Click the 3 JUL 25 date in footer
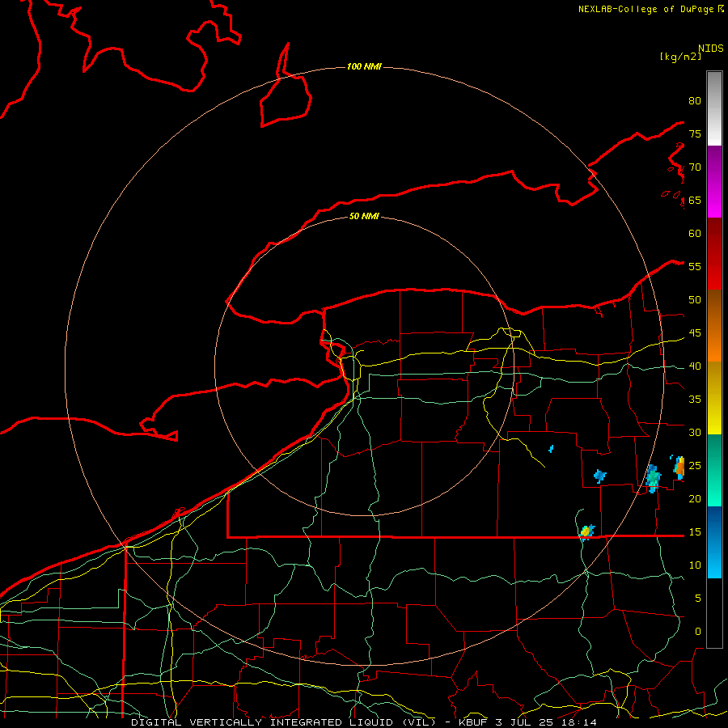 tap(527, 722)
